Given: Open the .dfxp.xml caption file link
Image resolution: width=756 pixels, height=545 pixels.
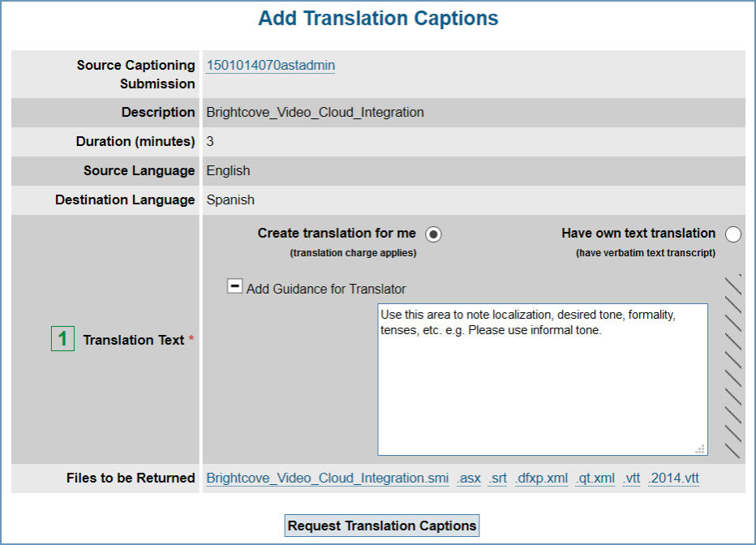Looking at the screenshot, I should [541, 478].
